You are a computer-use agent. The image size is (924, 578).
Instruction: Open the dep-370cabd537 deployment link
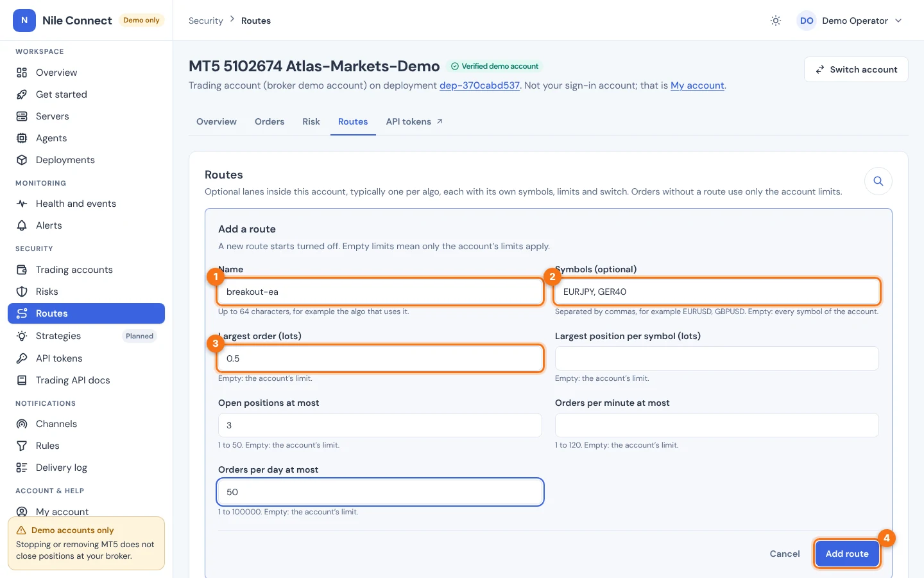tap(479, 85)
